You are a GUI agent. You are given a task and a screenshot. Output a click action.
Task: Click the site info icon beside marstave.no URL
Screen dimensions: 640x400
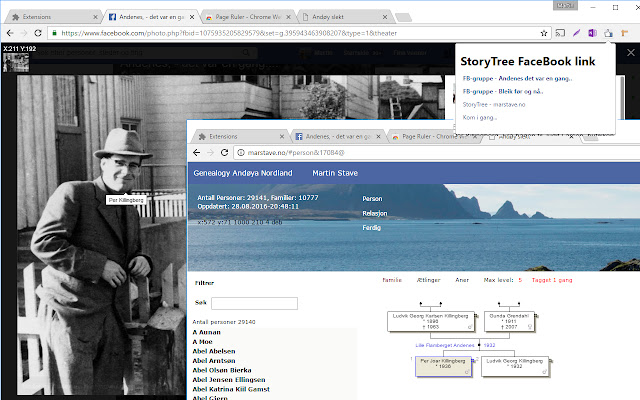point(241,153)
